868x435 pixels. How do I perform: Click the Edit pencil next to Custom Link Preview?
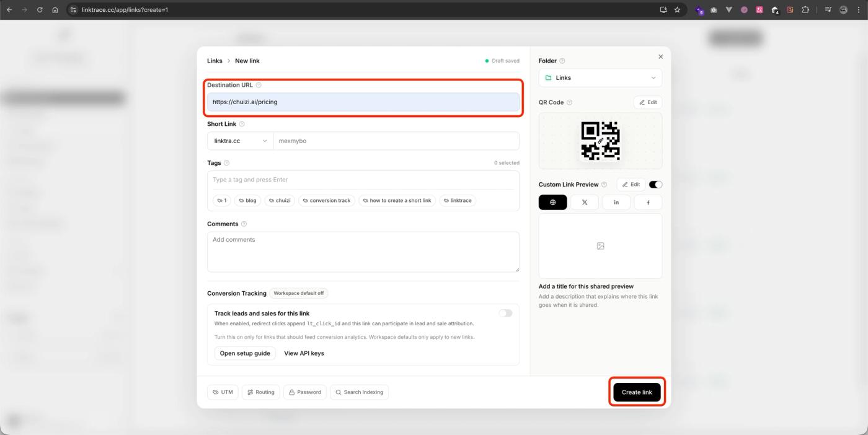[630, 184]
